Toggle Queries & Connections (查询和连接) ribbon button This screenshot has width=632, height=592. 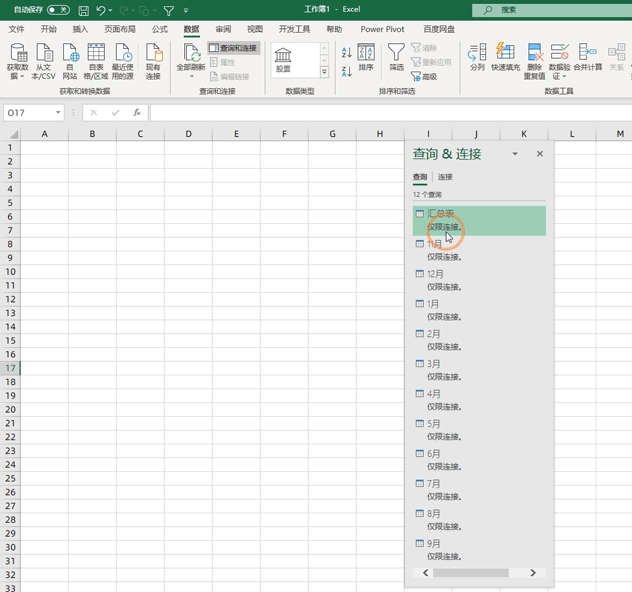coord(234,48)
